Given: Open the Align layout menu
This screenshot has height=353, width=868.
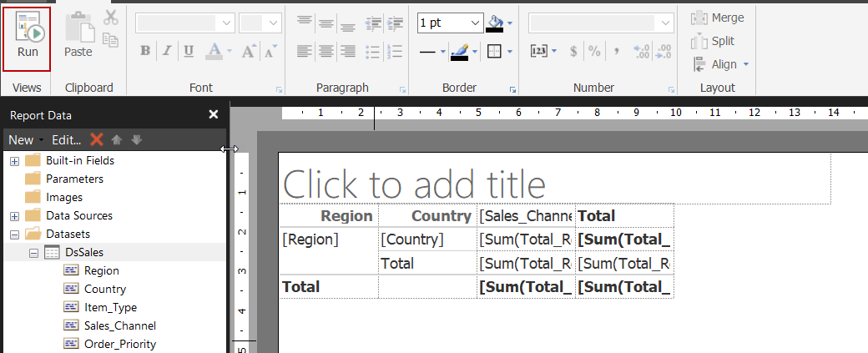Looking at the screenshot, I should pyautogui.click(x=721, y=64).
